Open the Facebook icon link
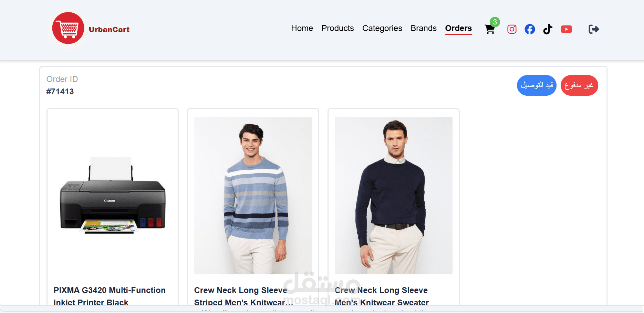644x313 pixels. [530, 29]
